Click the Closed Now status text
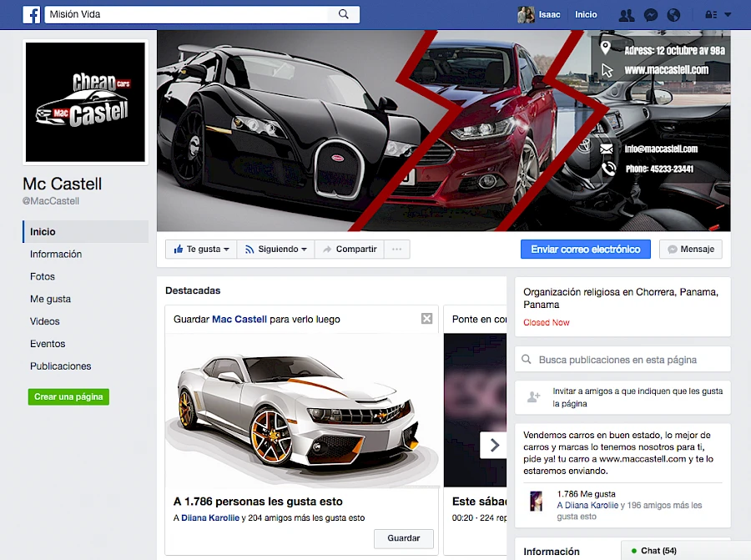This screenshot has height=560, width=751. tap(546, 322)
